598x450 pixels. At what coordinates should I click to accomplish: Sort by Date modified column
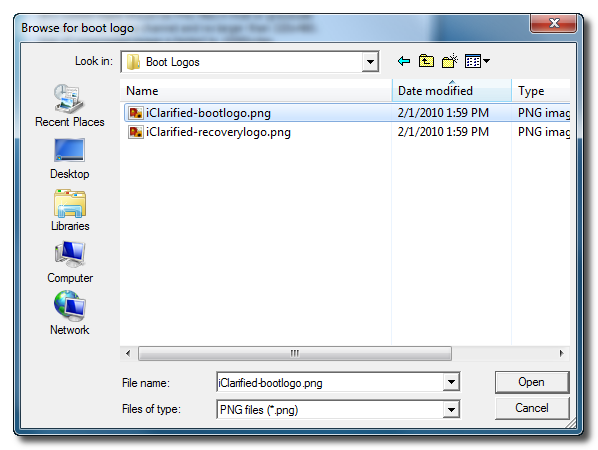452,91
